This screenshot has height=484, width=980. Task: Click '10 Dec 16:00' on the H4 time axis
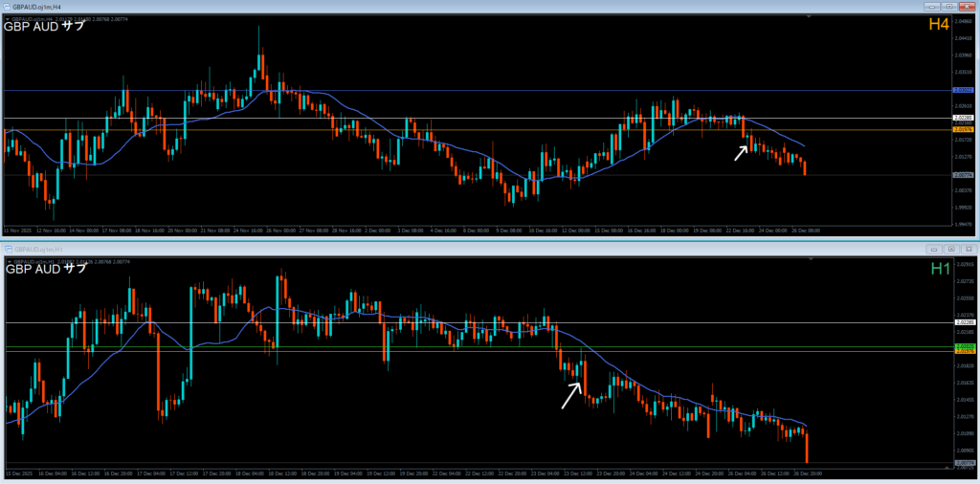[545, 231]
